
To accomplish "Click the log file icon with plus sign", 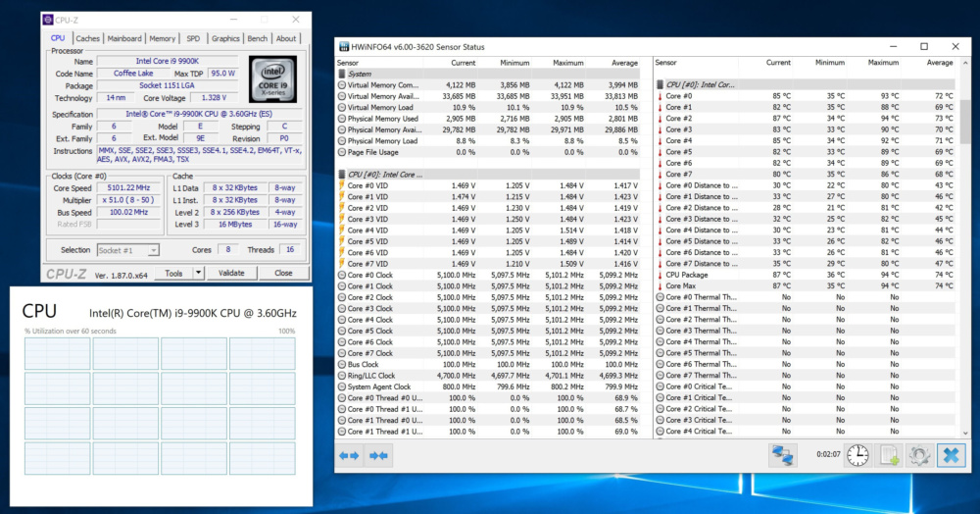I will [889, 455].
